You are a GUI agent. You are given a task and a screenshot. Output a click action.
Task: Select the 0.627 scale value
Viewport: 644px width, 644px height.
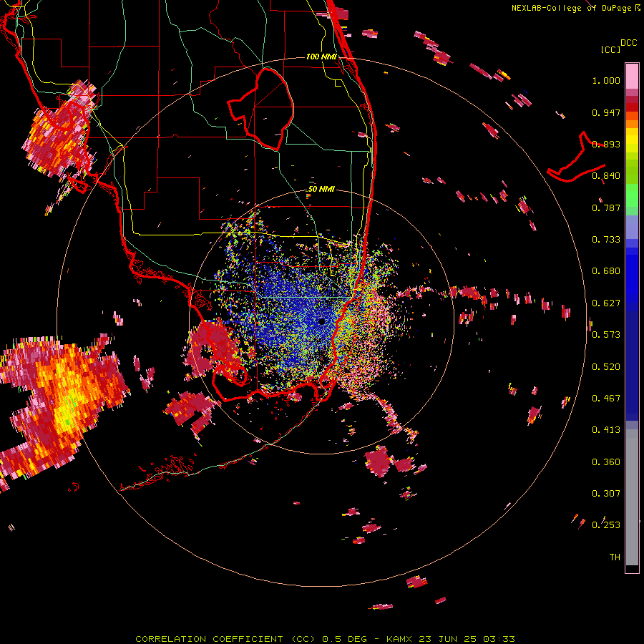point(606,303)
